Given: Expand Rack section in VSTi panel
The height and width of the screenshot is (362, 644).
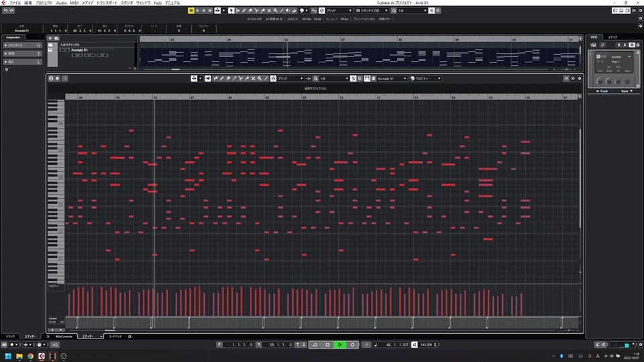Looking at the screenshot, I should click(x=627, y=91).
